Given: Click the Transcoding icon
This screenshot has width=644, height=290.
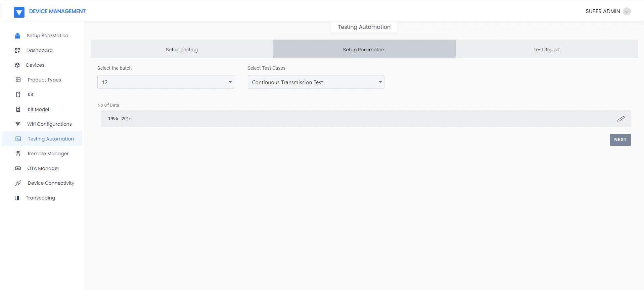Looking at the screenshot, I should pyautogui.click(x=17, y=198).
